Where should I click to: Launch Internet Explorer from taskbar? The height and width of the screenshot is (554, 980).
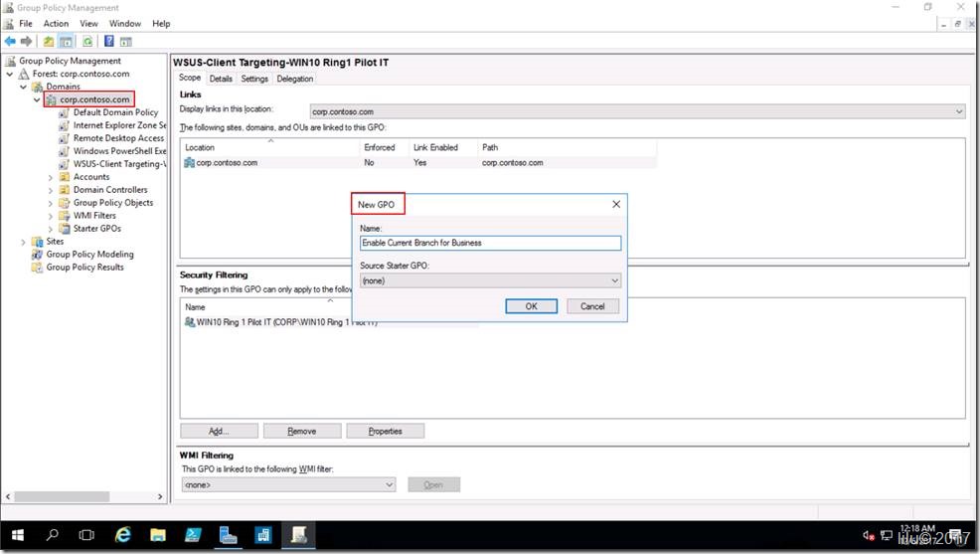coord(122,535)
